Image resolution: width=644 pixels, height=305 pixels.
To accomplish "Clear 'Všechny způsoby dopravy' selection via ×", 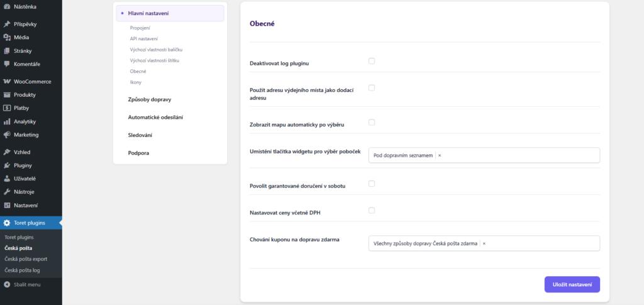I will [x=484, y=243].
